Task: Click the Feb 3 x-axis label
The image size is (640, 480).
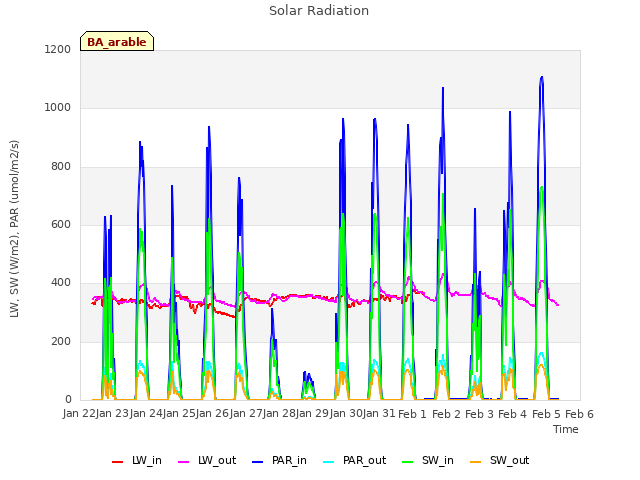Action: click(x=479, y=414)
